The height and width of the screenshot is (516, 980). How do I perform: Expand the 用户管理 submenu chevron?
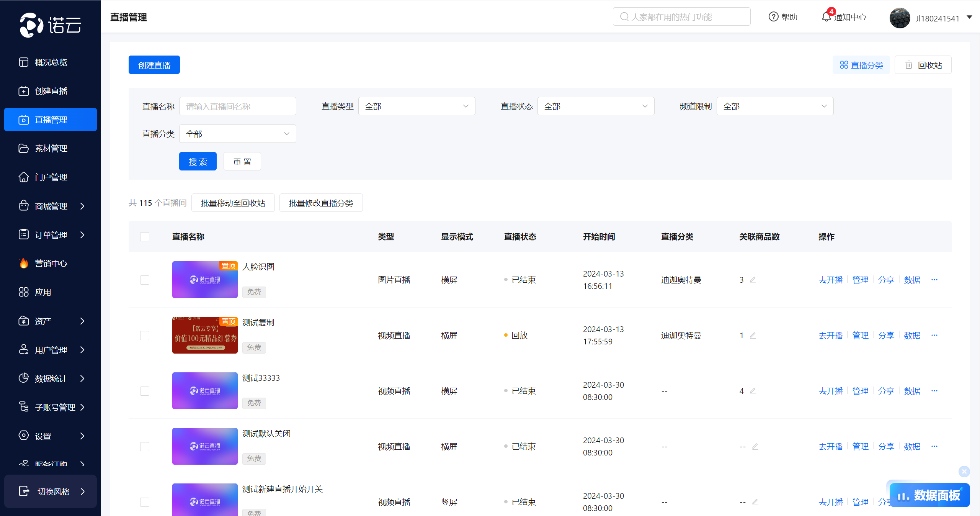point(82,350)
